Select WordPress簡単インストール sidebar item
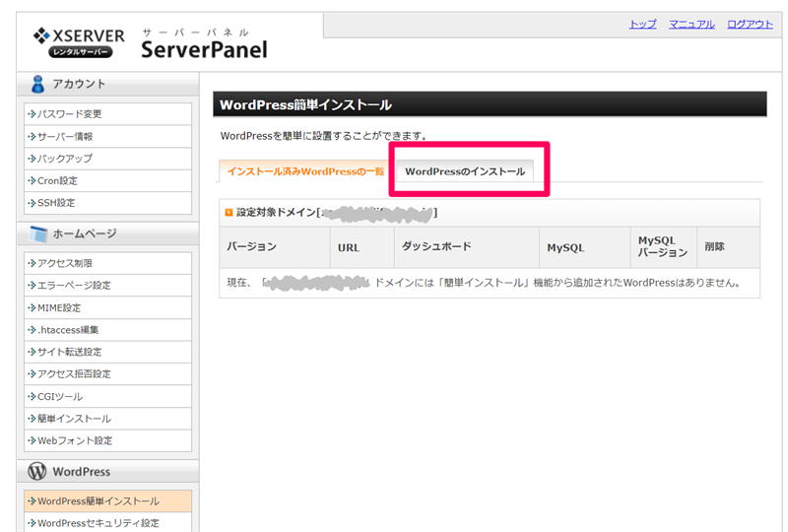The width and height of the screenshot is (788, 532). (107, 500)
